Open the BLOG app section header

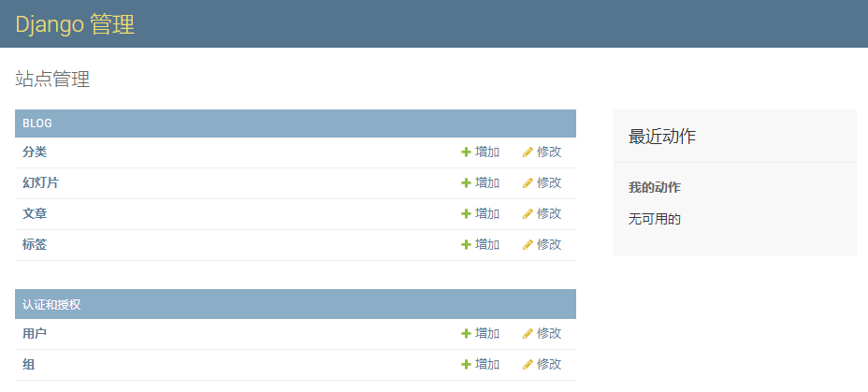(37, 123)
